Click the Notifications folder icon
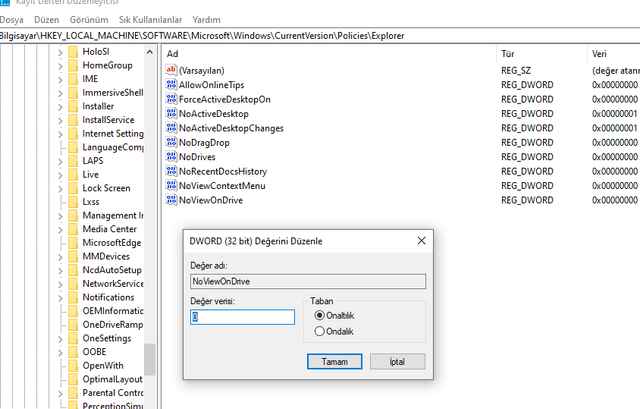The image size is (640, 409). pyautogui.click(x=73, y=297)
